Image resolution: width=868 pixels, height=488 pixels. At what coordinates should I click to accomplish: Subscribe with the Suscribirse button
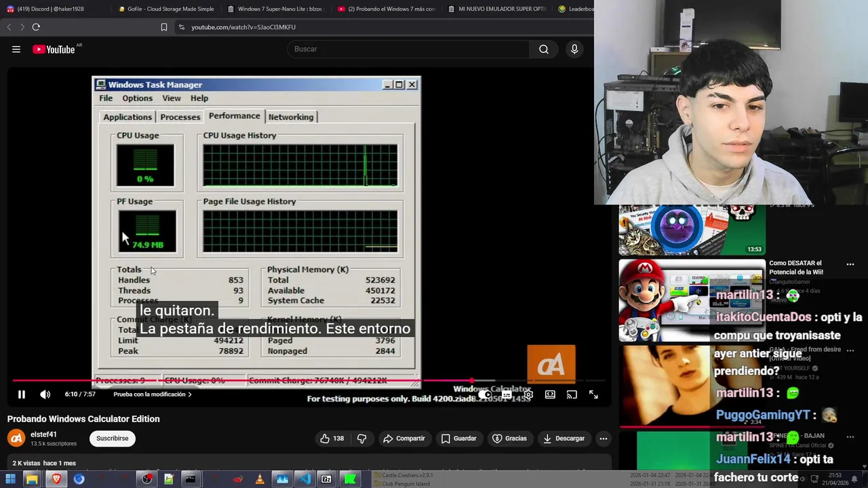[x=112, y=439]
